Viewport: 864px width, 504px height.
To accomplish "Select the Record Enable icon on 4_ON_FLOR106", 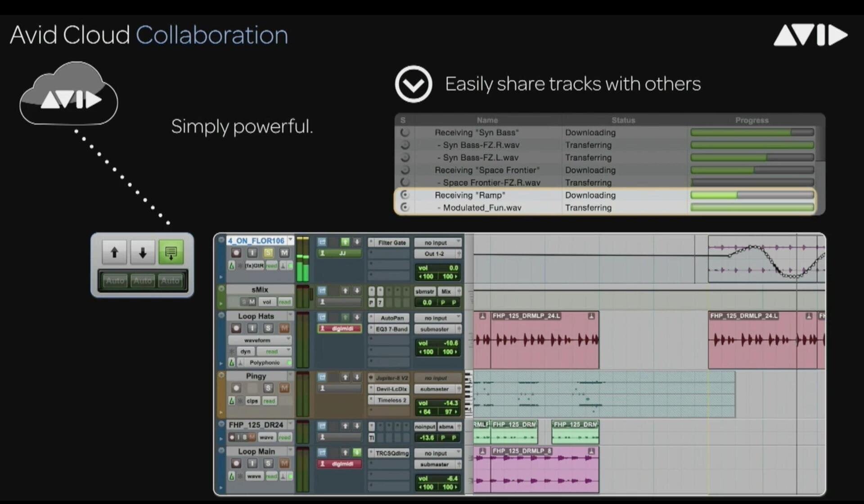I will pyautogui.click(x=236, y=253).
